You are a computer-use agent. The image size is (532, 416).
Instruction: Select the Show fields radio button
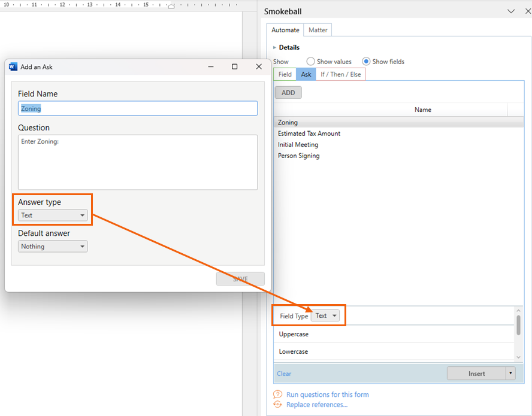point(365,62)
